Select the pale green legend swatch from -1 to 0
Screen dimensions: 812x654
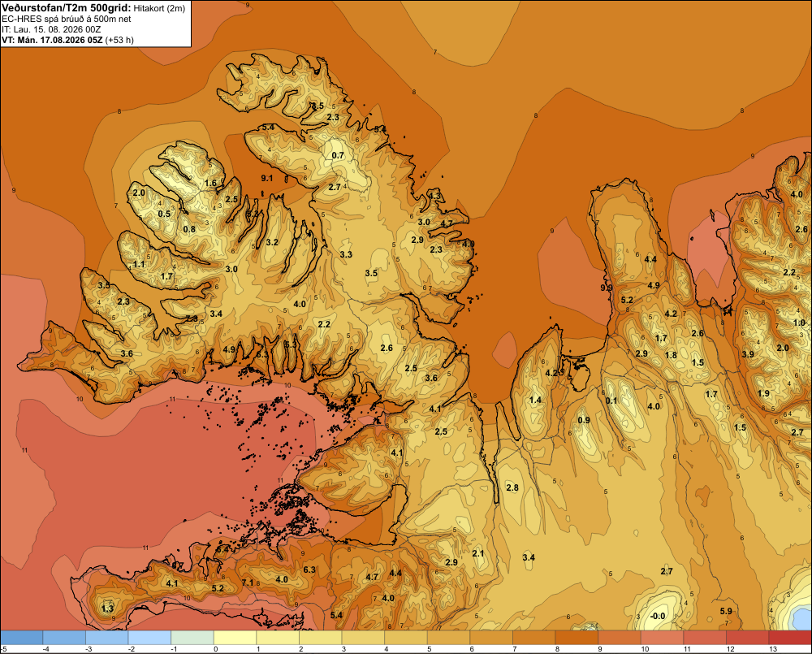click(x=192, y=638)
